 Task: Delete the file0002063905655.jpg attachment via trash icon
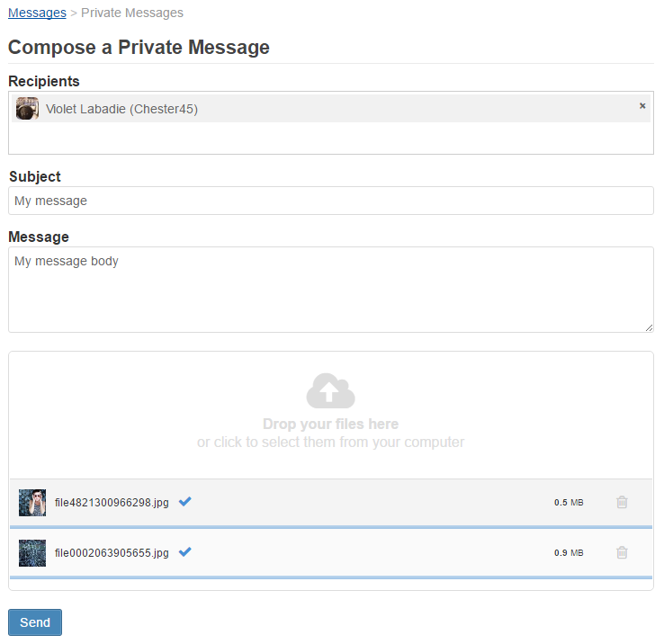(x=622, y=552)
